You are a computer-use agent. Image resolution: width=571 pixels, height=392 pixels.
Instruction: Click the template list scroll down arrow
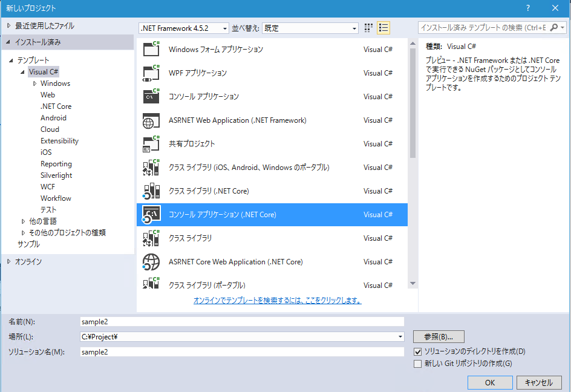tap(413, 283)
